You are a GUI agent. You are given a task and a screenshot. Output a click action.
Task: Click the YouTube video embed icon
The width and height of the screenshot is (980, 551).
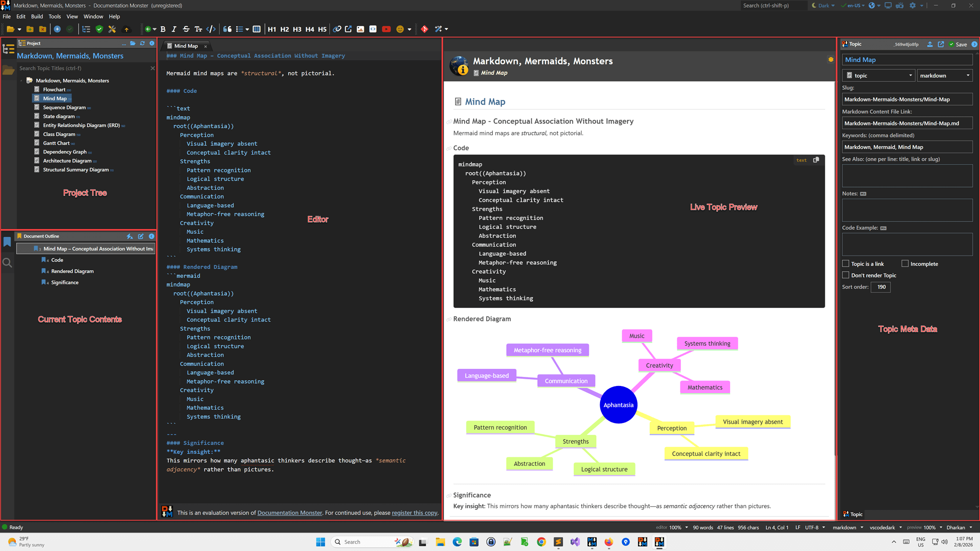386,29
